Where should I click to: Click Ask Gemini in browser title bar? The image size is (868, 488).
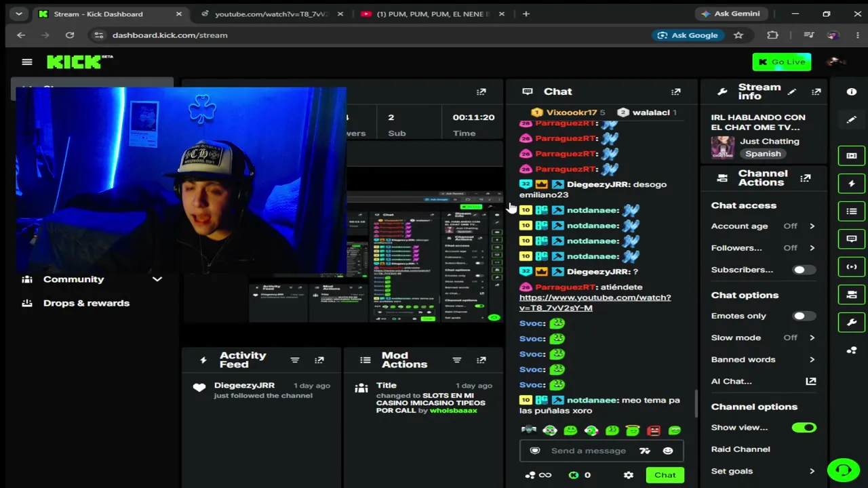point(730,14)
